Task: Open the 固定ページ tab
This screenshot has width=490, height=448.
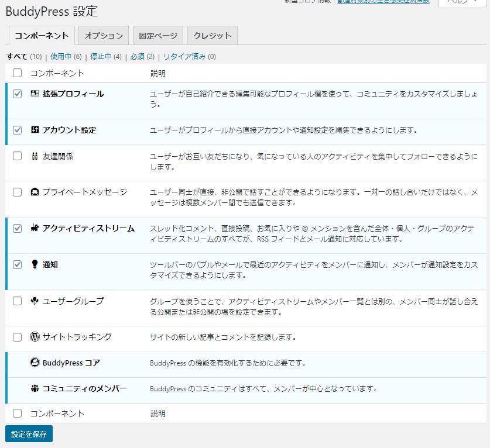Action: click(157, 35)
